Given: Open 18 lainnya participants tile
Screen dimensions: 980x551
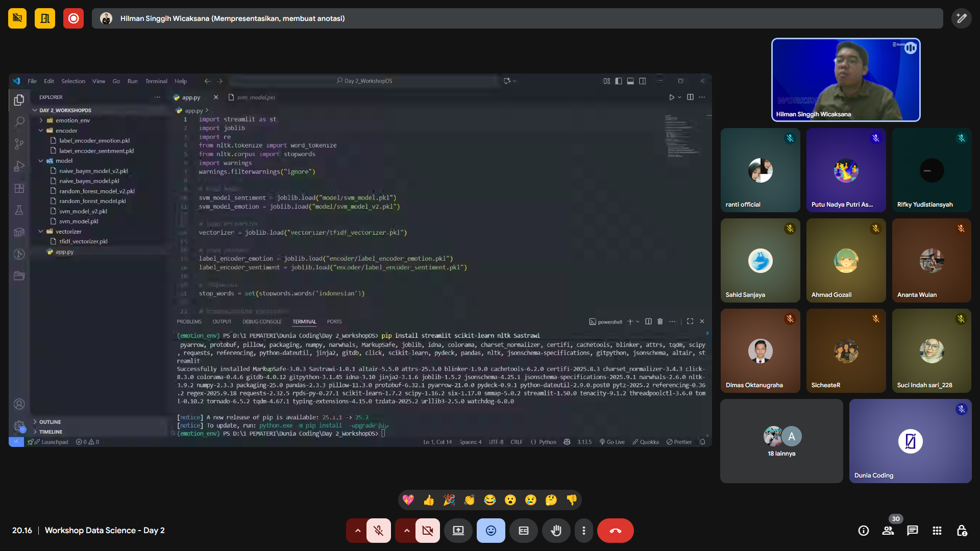Looking at the screenshot, I should coord(781,441).
